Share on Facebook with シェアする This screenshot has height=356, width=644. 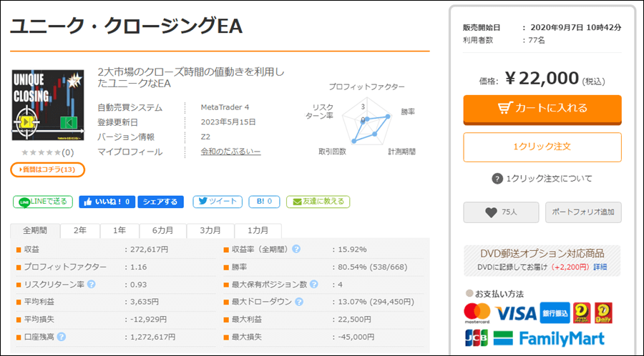160,202
